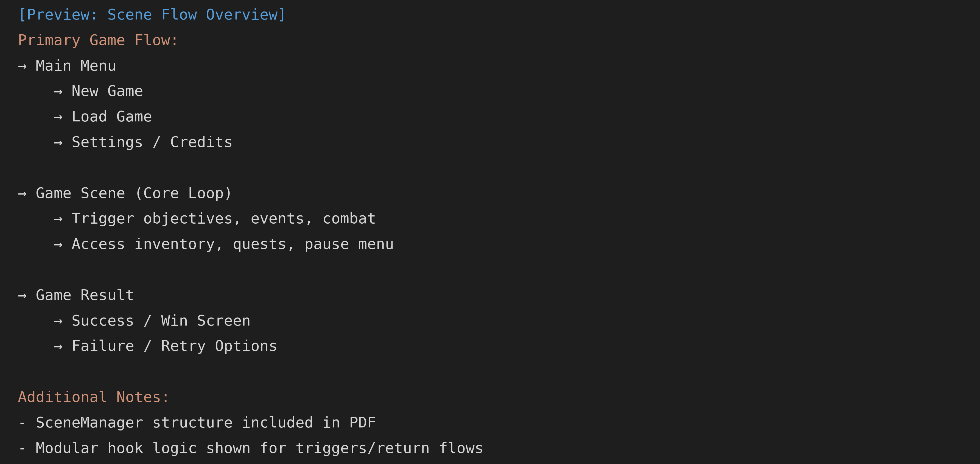
Task: Select the Success / Win Screen line
Action: pos(161,321)
